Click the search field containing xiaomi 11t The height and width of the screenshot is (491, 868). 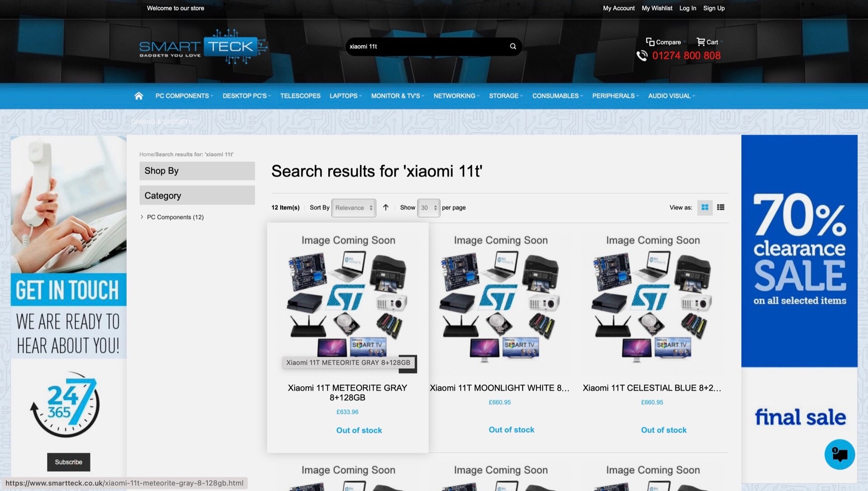425,46
